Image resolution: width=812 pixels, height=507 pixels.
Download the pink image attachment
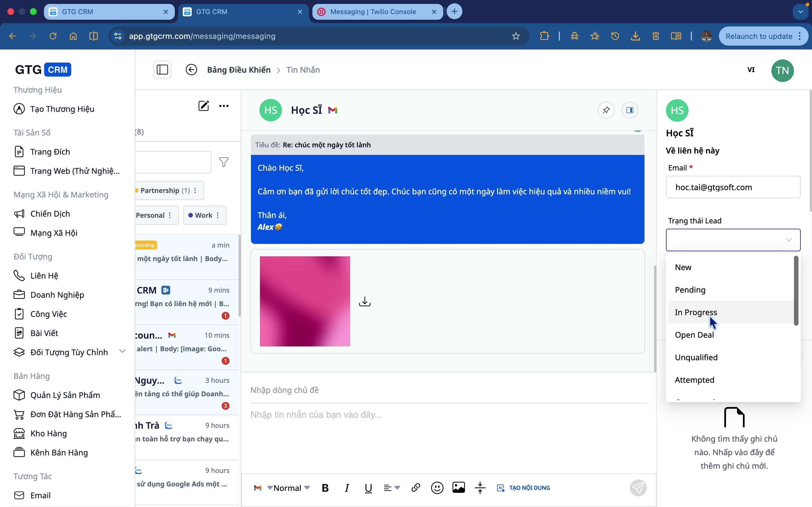(365, 301)
